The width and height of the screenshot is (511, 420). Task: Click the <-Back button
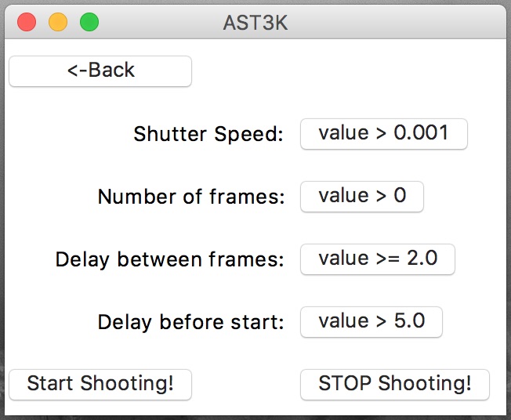100,71
